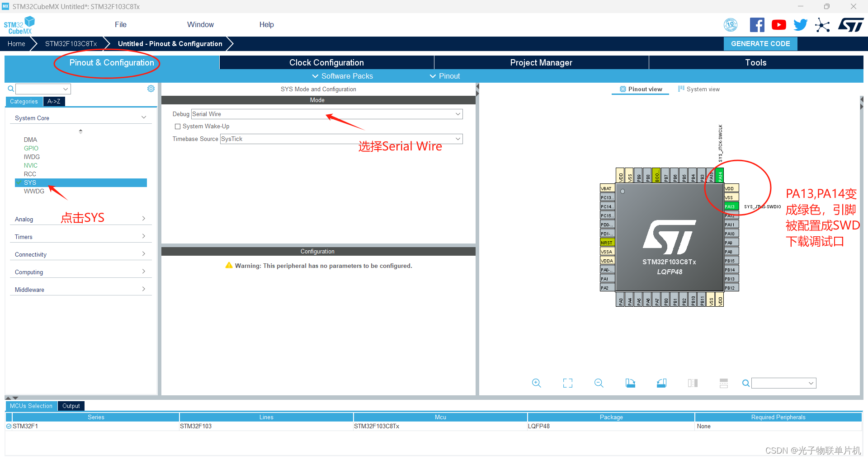
Task: Select the BOOT0 pin on chip
Action: (657, 175)
